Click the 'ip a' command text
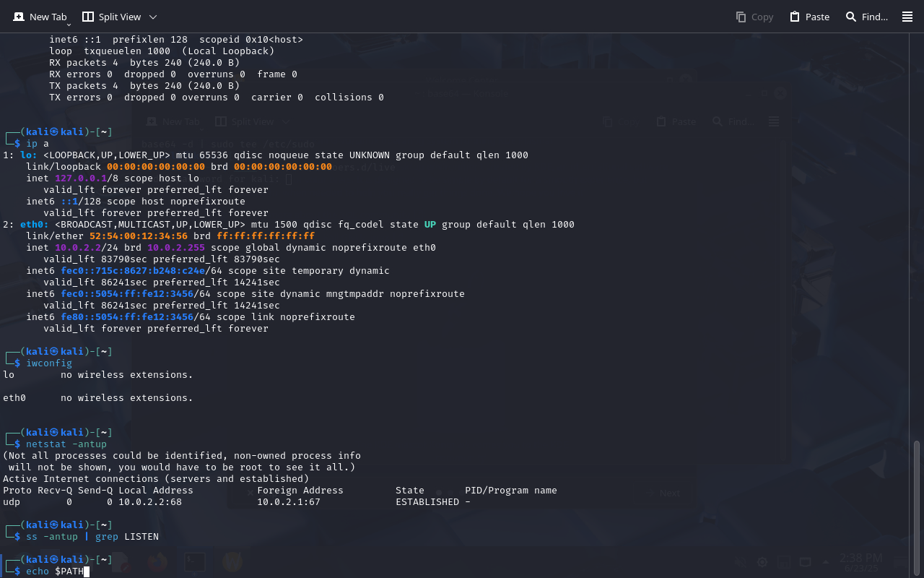Viewport: 924px width, 578px height. coord(38,144)
